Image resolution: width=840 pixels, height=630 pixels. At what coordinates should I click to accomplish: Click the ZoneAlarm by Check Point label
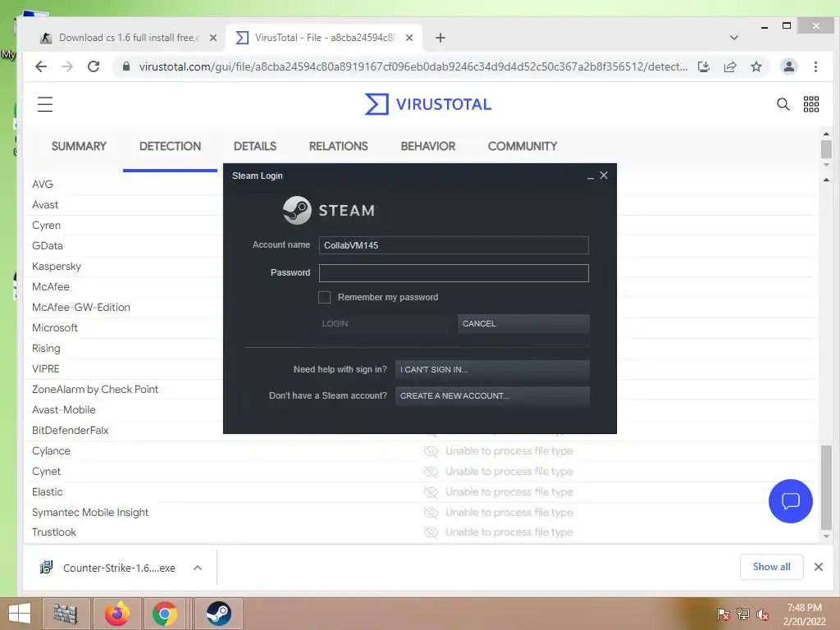click(95, 390)
